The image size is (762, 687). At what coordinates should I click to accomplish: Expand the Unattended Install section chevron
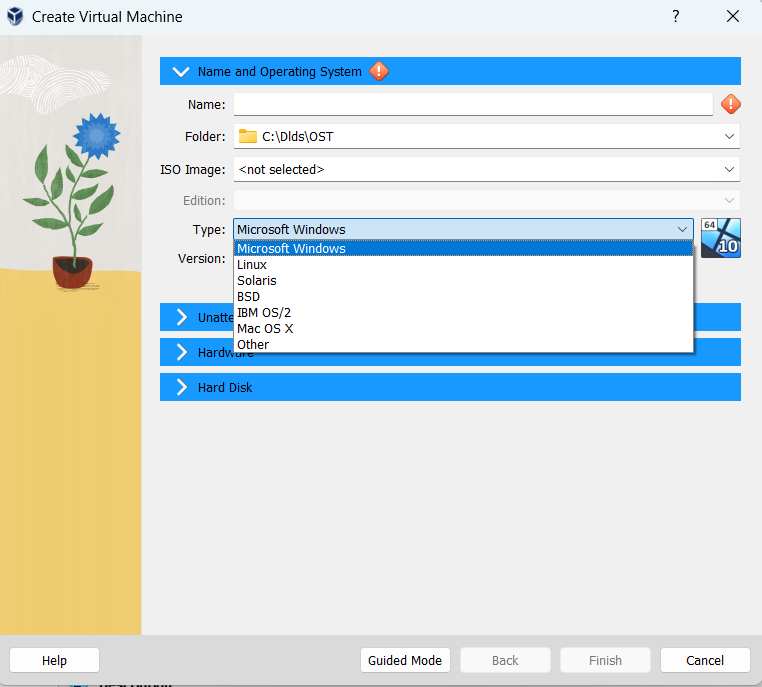pos(182,317)
